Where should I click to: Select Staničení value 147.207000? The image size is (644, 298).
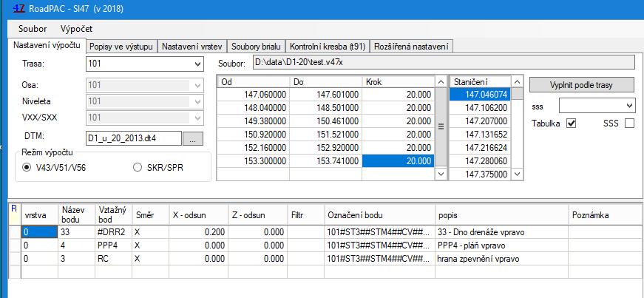coord(480,121)
